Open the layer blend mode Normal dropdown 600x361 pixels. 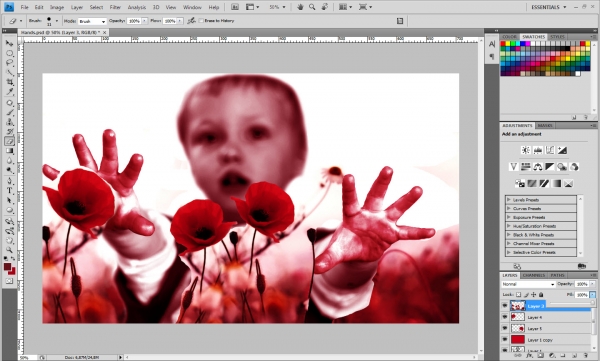[x=528, y=284]
